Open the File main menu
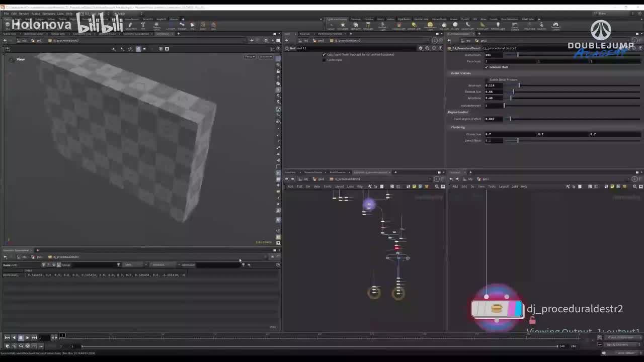The width and height of the screenshot is (644, 362). tap(7, 14)
